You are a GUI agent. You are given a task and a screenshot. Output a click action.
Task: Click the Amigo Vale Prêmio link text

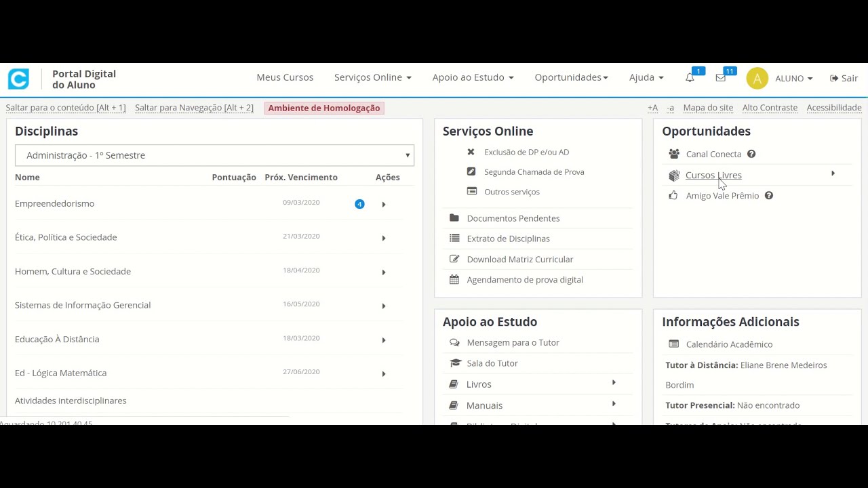[x=722, y=195]
